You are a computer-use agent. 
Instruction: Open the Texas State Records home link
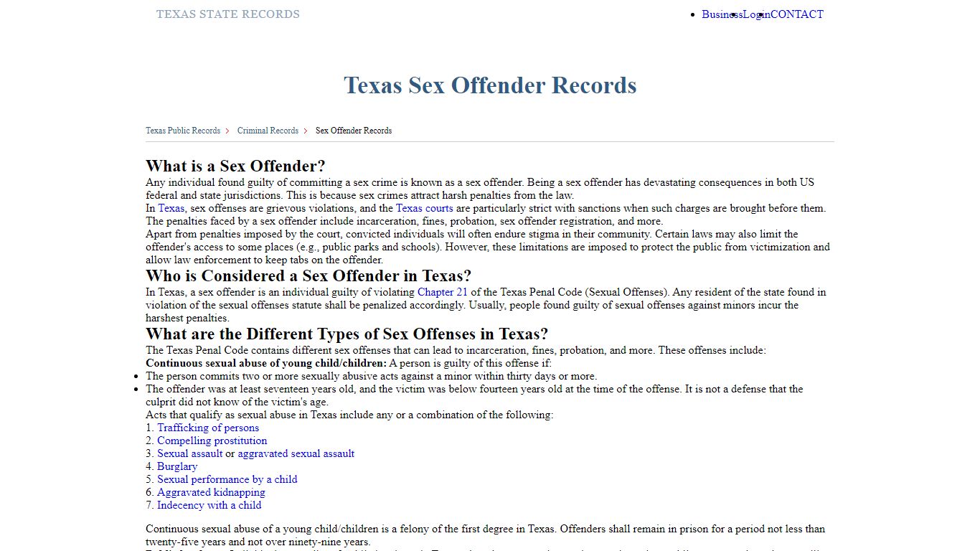point(228,14)
